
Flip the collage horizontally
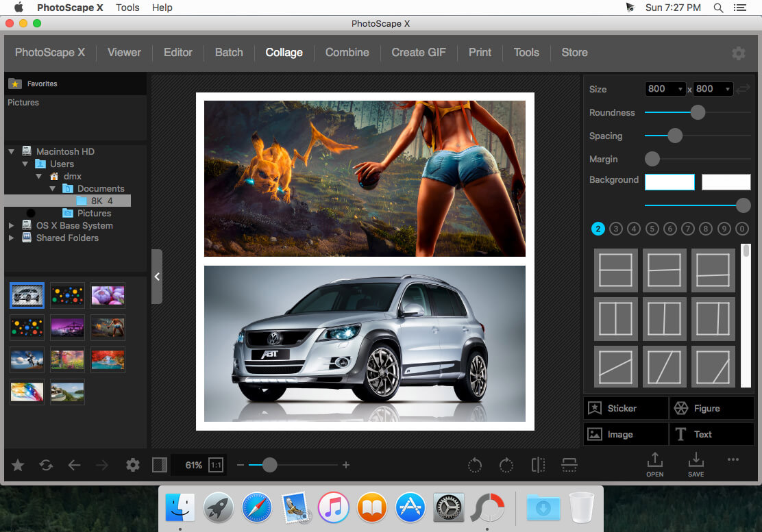point(538,465)
